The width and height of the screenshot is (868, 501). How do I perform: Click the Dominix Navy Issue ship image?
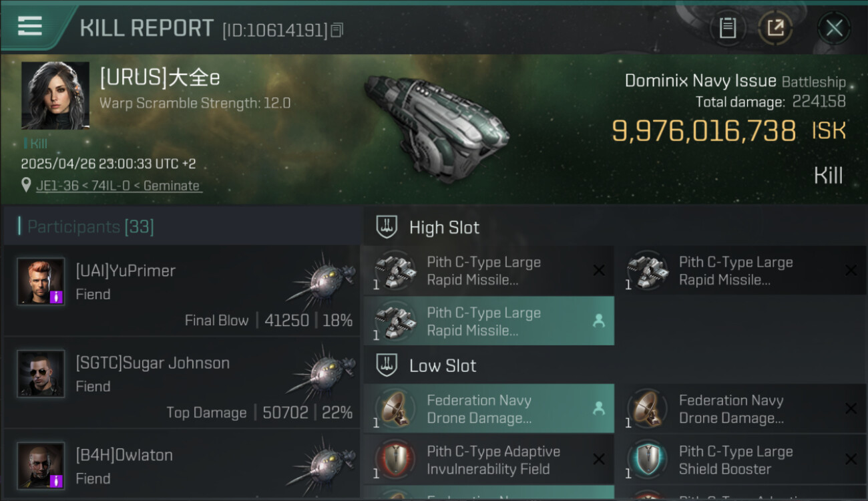pyautogui.click(x=437, y=125)
